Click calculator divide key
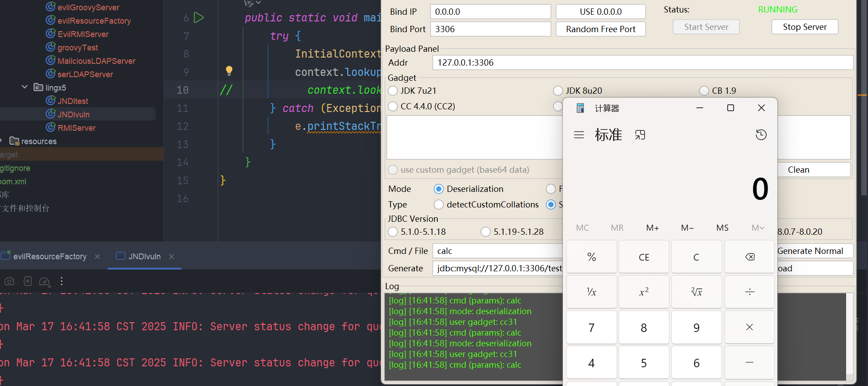 pyautogui.click(x=750, y=292)
